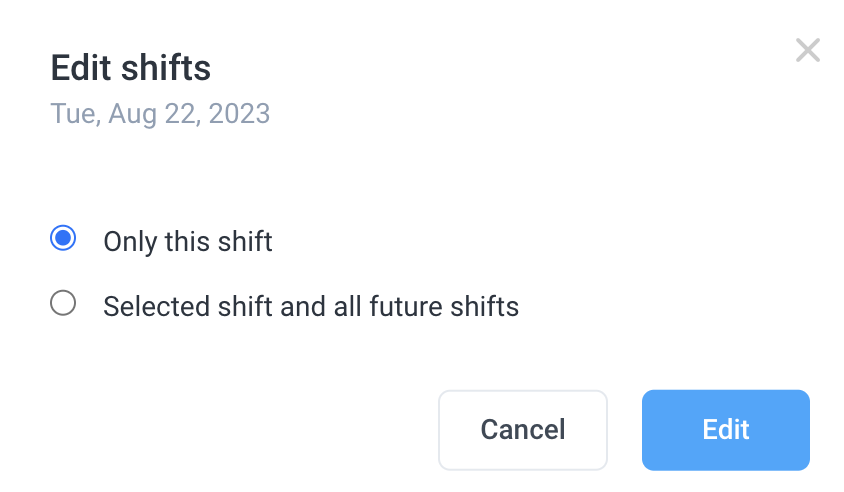This screenshot has width=844, height=492.
Task: Click the Cancel button
Action: click(x=523, y=430)
